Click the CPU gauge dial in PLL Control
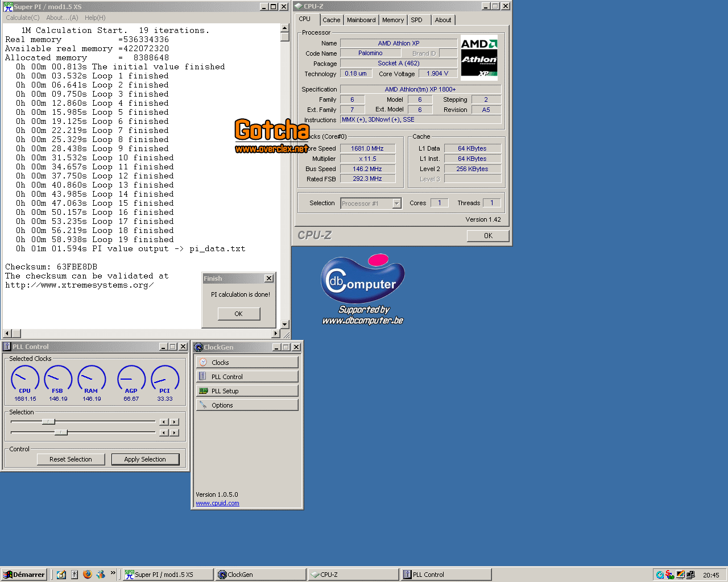Screen dimensions: 728x582 tap(25, 379)
